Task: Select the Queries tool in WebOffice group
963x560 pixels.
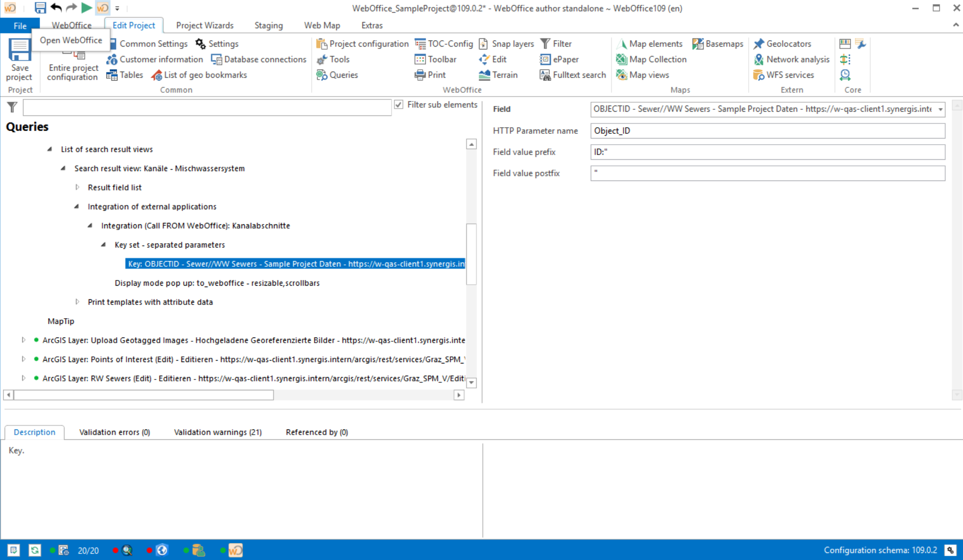Action: point(337,75)
